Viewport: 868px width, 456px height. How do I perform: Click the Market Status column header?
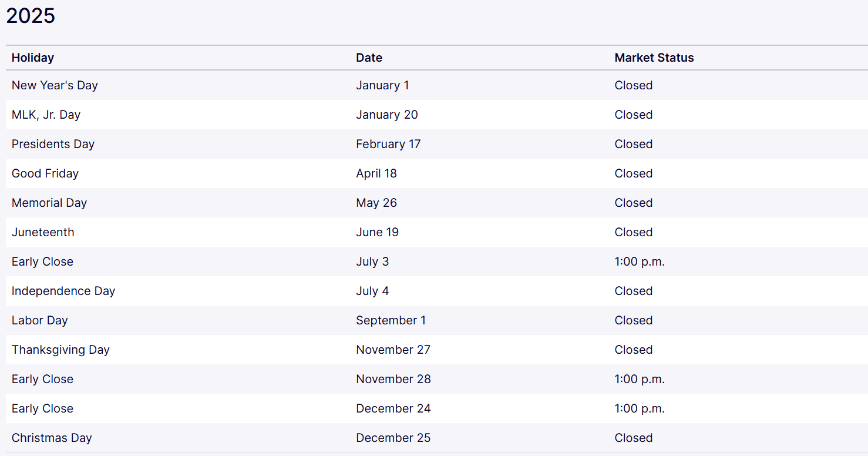[x=654, y=58]
